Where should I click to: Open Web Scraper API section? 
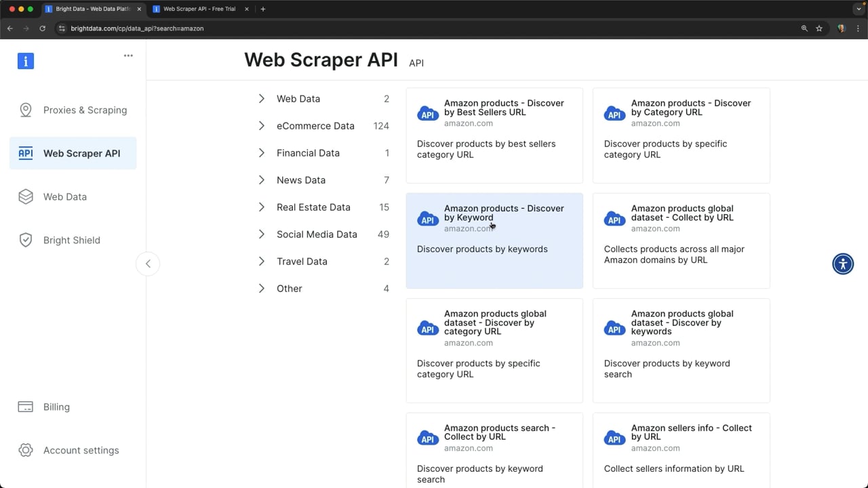point(73,153)
